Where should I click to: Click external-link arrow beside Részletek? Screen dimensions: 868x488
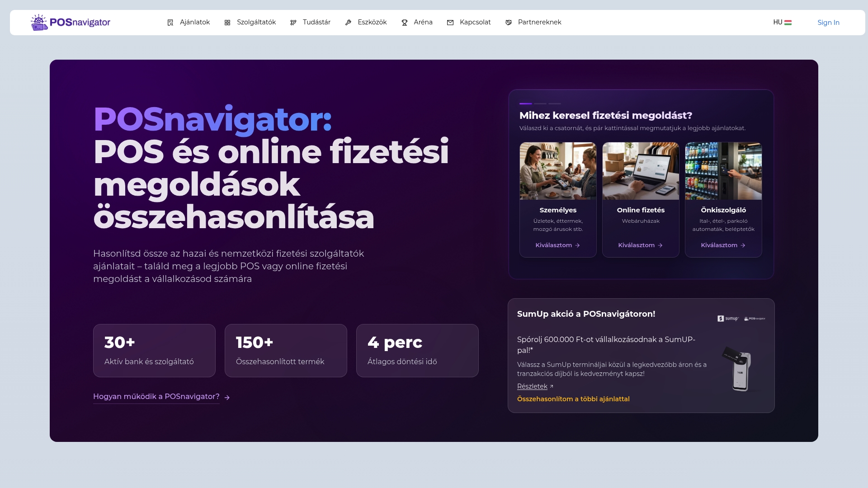[552, 386]
